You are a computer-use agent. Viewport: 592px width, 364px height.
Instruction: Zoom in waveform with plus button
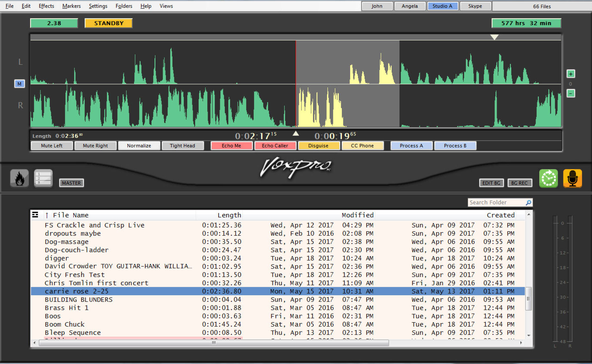(x=570, y=74)
